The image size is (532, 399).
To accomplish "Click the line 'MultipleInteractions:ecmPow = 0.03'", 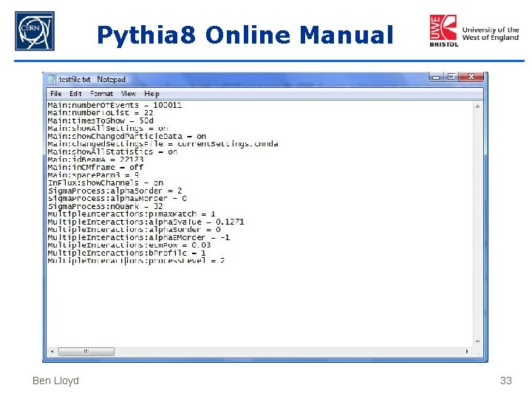I will click(129, 245).
